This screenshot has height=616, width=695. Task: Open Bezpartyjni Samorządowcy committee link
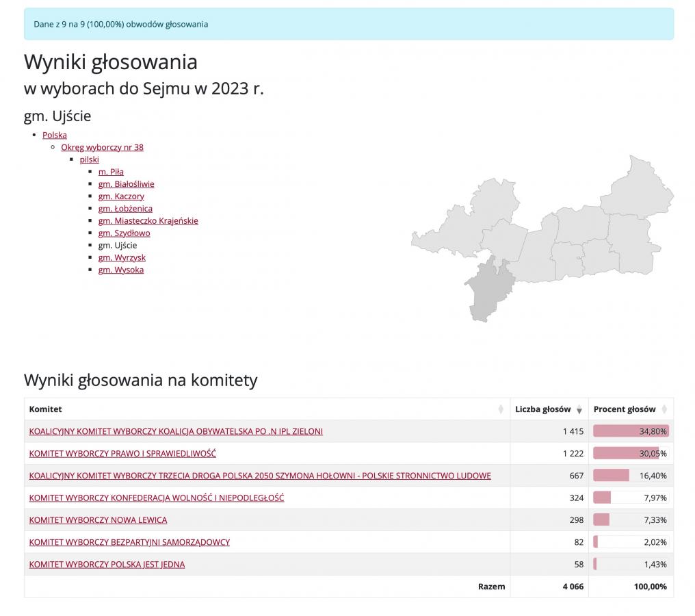tap(129, 542)
